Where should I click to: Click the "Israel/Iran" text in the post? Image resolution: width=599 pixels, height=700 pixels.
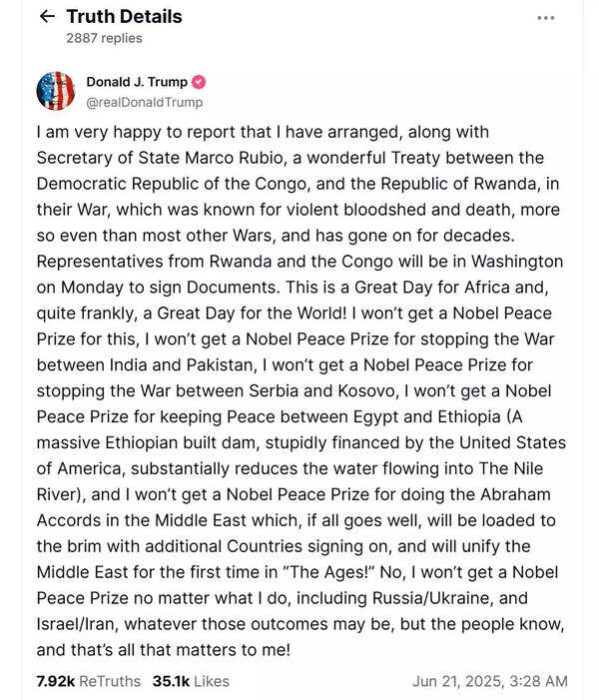pyautogui.click(x=79, y=625)
